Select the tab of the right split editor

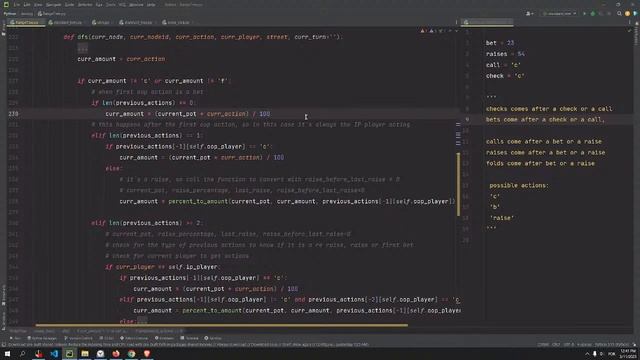click(487, 22)
